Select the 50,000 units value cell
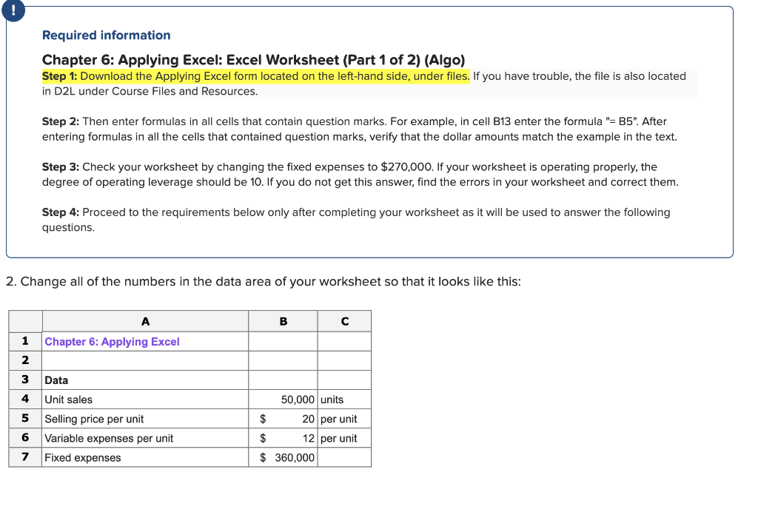 283,399
